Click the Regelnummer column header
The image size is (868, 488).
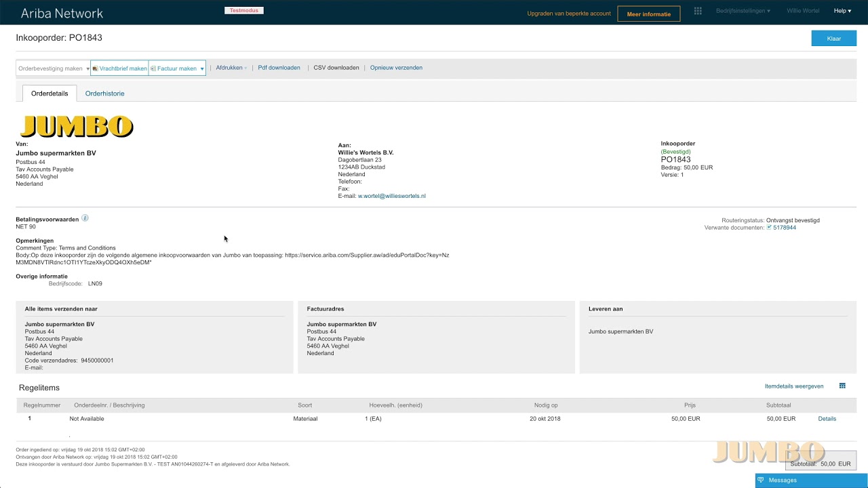click(42, 405)
